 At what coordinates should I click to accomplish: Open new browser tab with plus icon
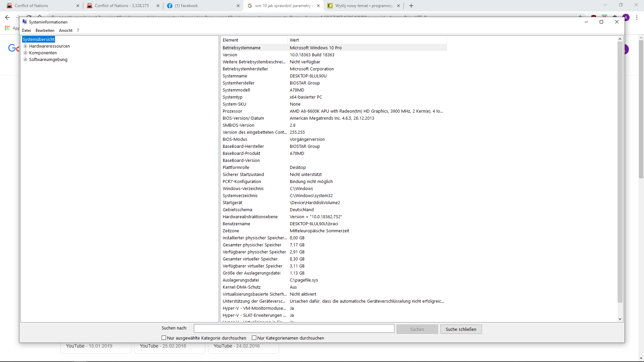[411, 6]
